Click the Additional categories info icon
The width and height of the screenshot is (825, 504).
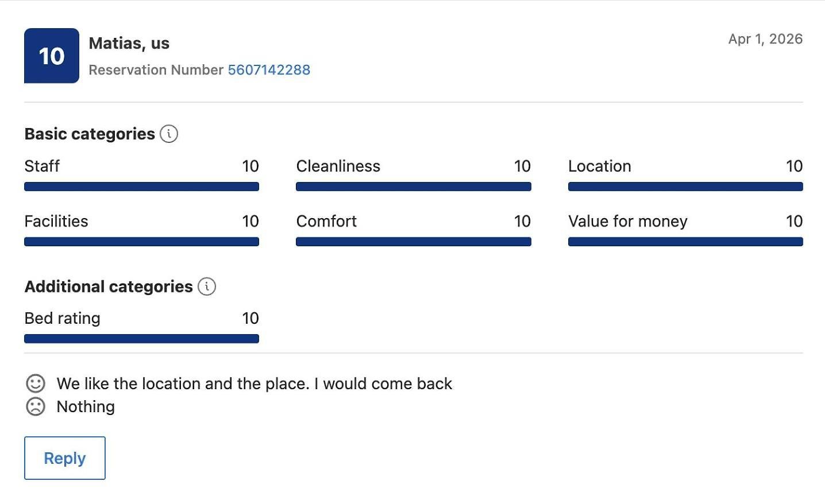click(x=207, y=286)
